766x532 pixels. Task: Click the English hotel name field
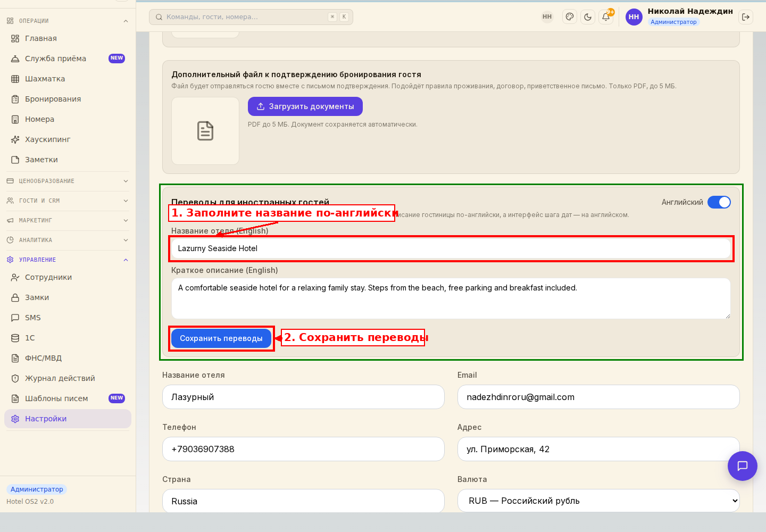451,248
